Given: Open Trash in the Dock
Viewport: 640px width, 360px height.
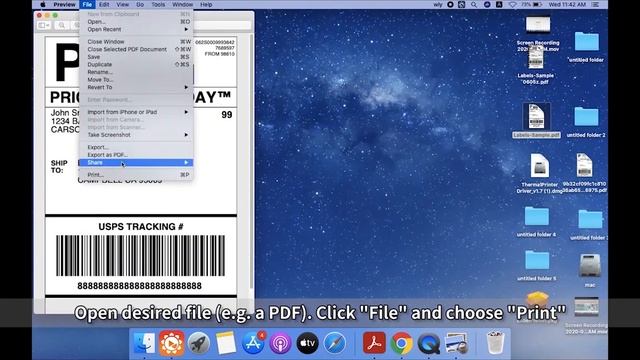Looking at the screenshot, I should point(496,343).
